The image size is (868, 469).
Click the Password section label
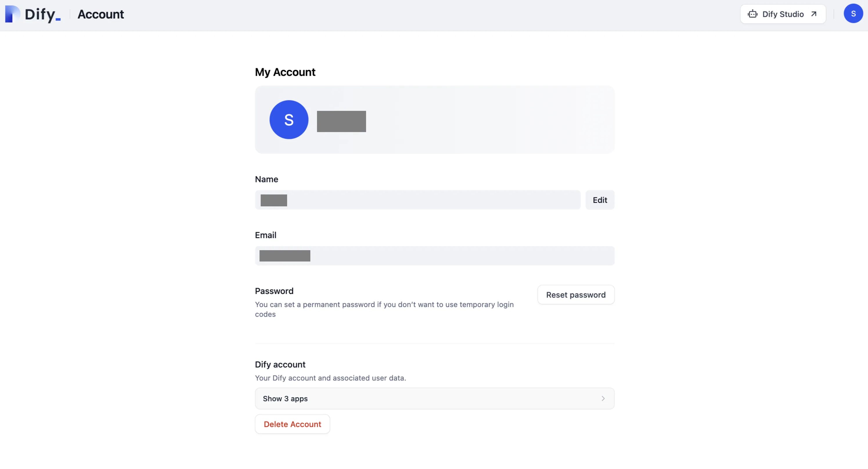pos(274,291)
